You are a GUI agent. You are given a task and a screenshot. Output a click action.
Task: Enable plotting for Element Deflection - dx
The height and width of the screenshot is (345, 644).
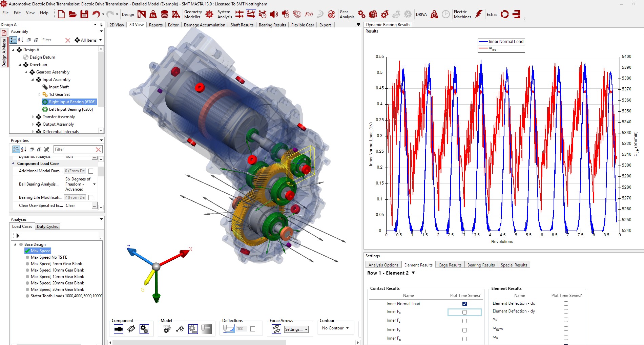coord(566,303)
